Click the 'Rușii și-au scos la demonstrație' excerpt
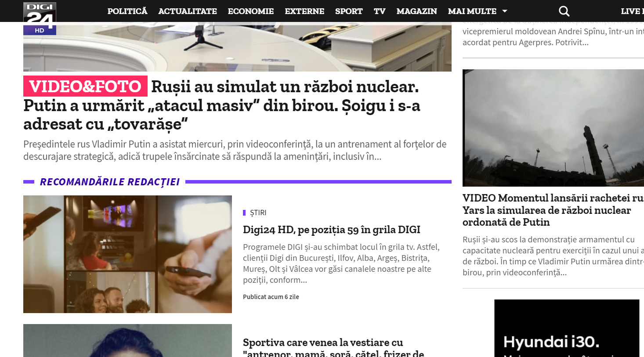 click(553, 256)
